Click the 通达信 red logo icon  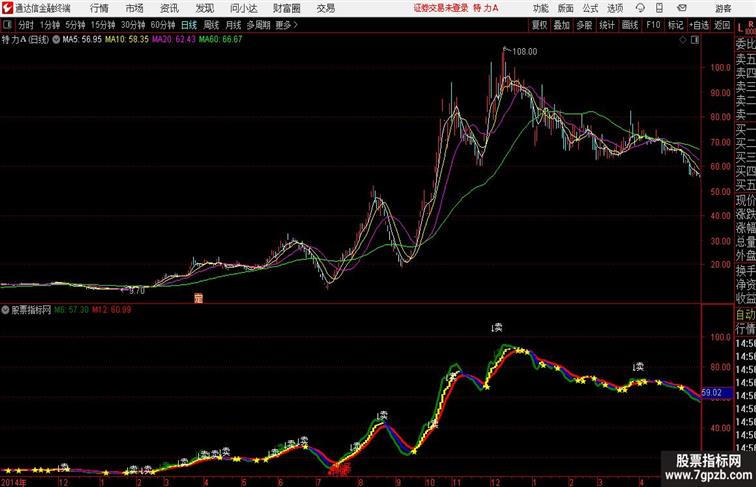click(7, 8)
